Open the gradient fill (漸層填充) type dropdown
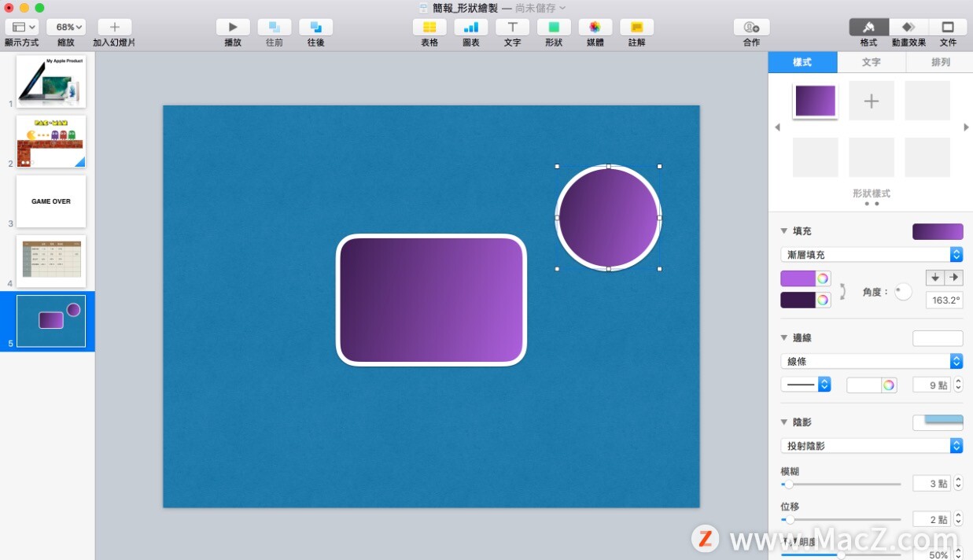 pos(872,255)
